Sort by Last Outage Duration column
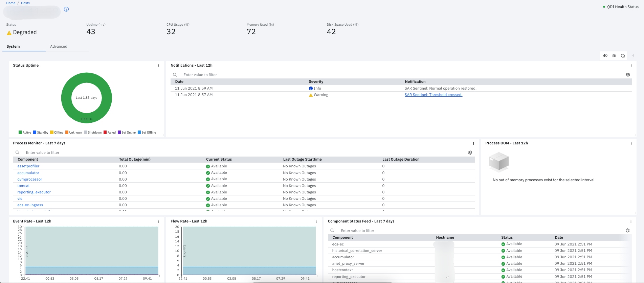The height and width of the screenshot is (283, 644). [x=401, y=159]
